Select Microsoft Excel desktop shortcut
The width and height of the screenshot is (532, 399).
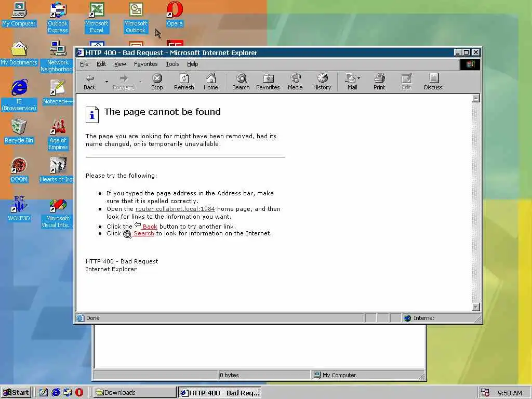(x=97, y=18)
